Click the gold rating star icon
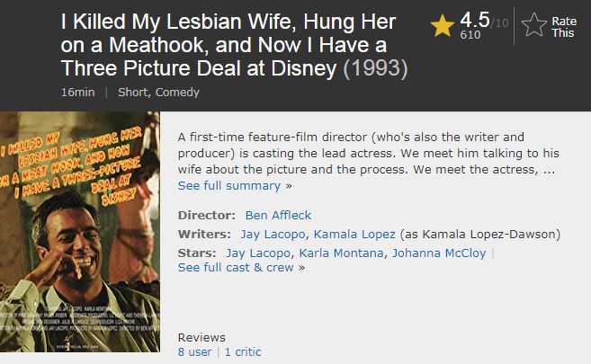Image resolution: width=591 pixels, height=364 pixels. [443, 26]
